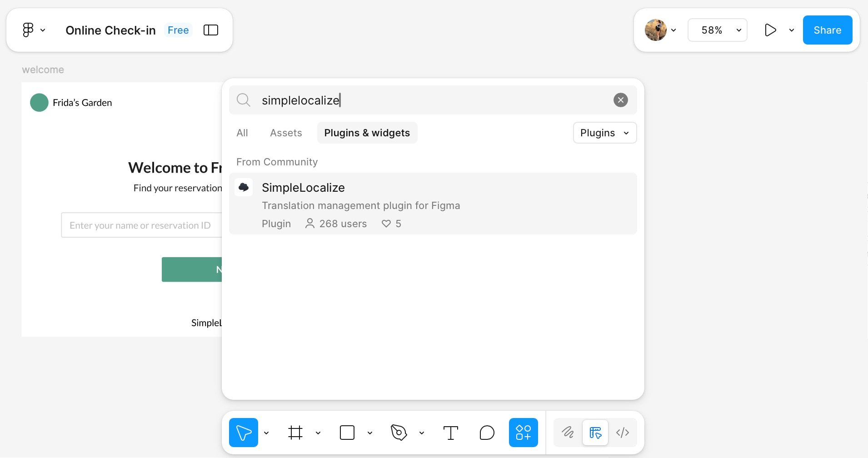Click the Actions resources icon
Image resolution: width=868 pixels, height=458 pixels.
pos(524,433)
